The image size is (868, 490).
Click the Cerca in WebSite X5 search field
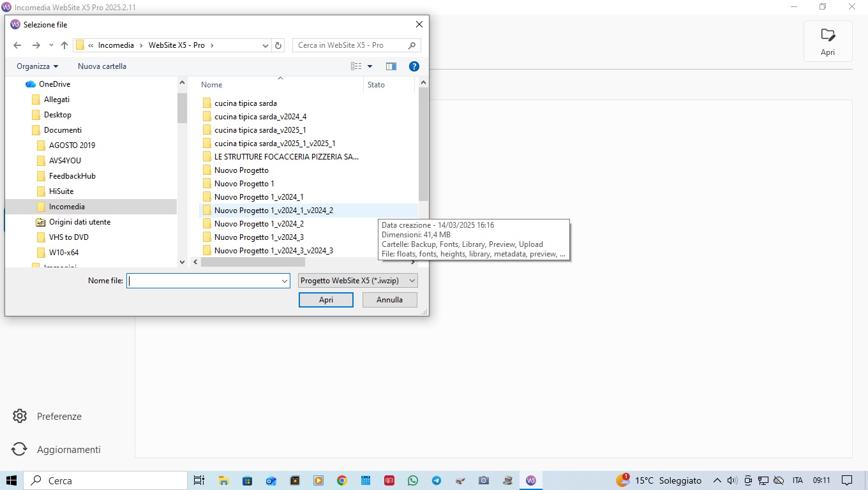350,45
